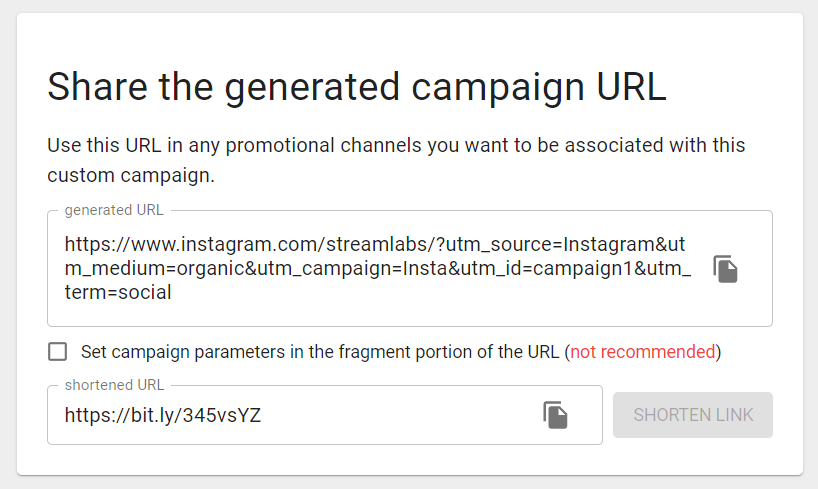This screenshot has width=818, height=489.
Task: Click the "term=social" line of generated URL
Action: pyautogui.click(x=118, y=292)
